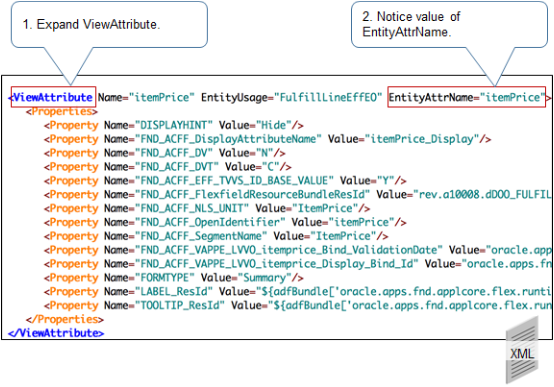The image size is (554, 387).
Task: Click the truncated value "oracle.app" of Bind_ValidationDate
Action: 519,250
